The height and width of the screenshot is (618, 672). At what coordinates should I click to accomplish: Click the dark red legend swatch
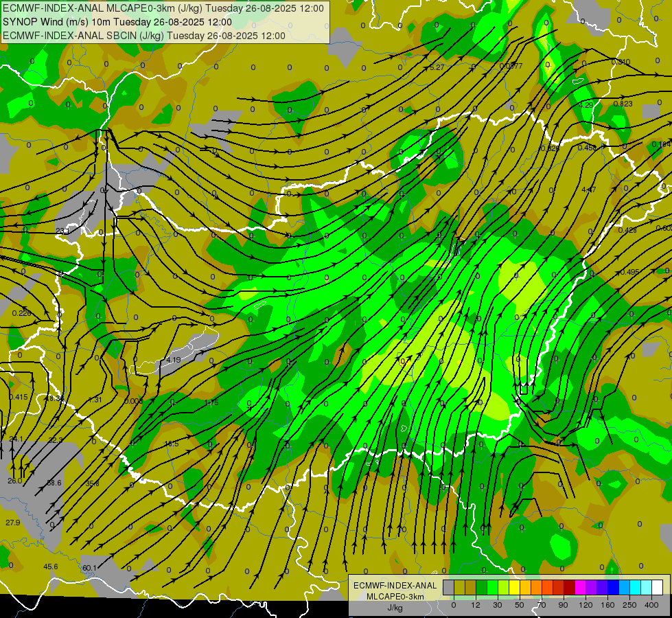coord(570,587)
